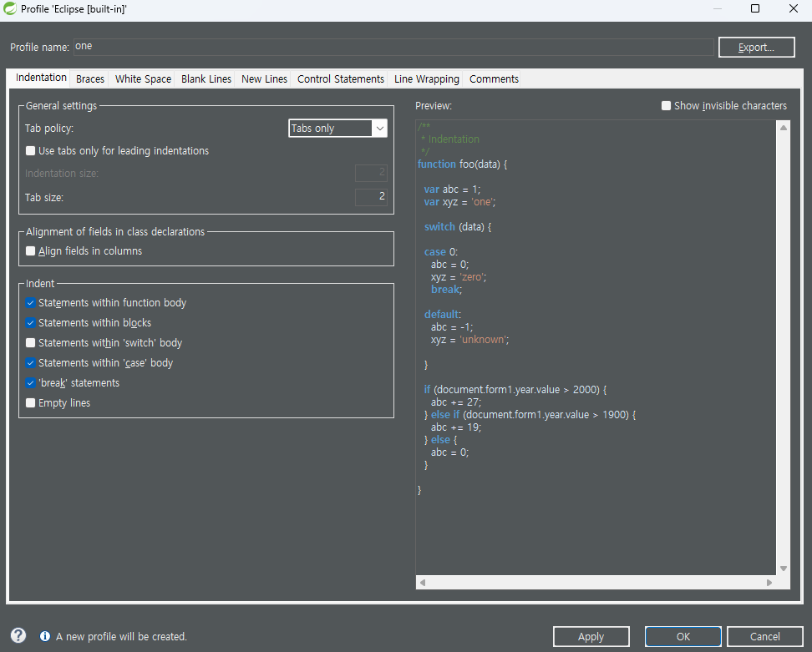This screenshot has height=652, width=812.
Task: Uncheck Statements within blocks
Action: click(x=31, y=323)
